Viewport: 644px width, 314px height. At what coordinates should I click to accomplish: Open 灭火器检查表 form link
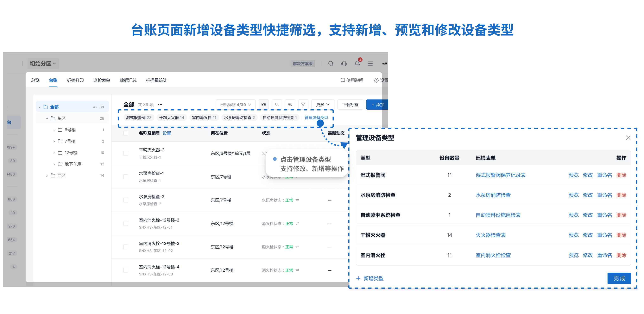490,235
